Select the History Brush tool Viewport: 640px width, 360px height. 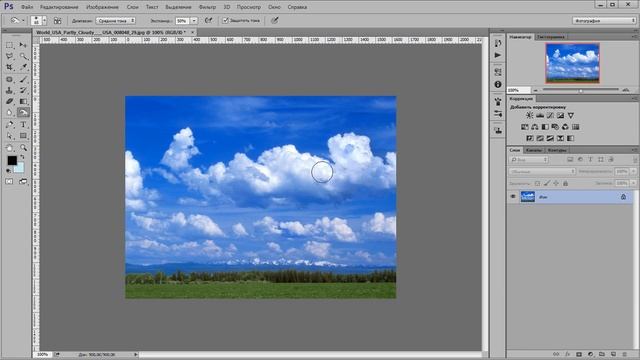tap(23, 90)
